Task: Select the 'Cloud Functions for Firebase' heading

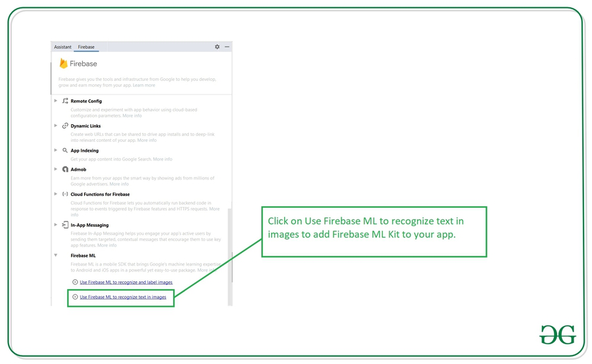Action: pos(100,194)
